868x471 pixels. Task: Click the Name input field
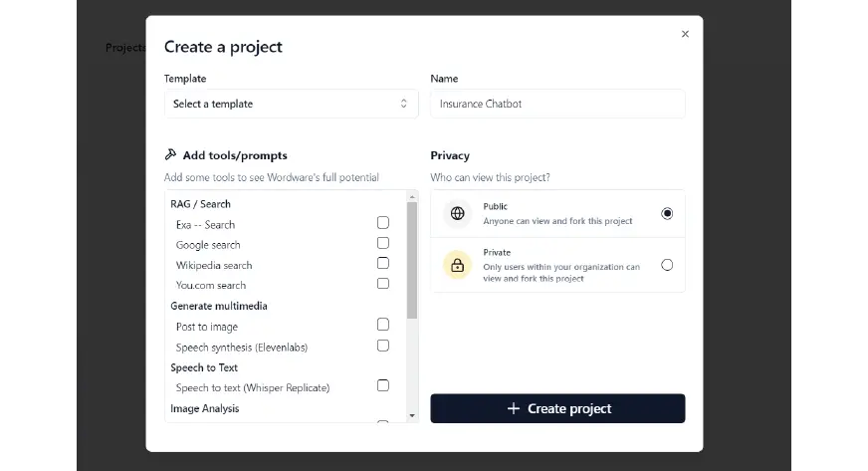tap(557, 104)
